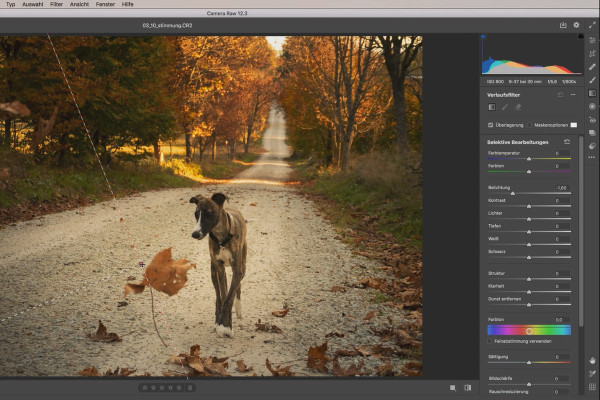Set rating to three stars

pos(162,388)
